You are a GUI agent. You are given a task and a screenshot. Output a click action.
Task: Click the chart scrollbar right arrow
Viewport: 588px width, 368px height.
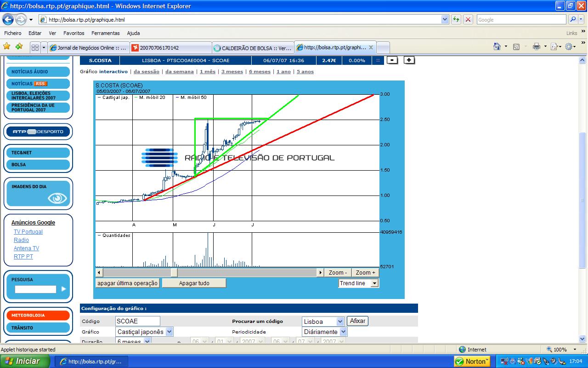point(320,273)
